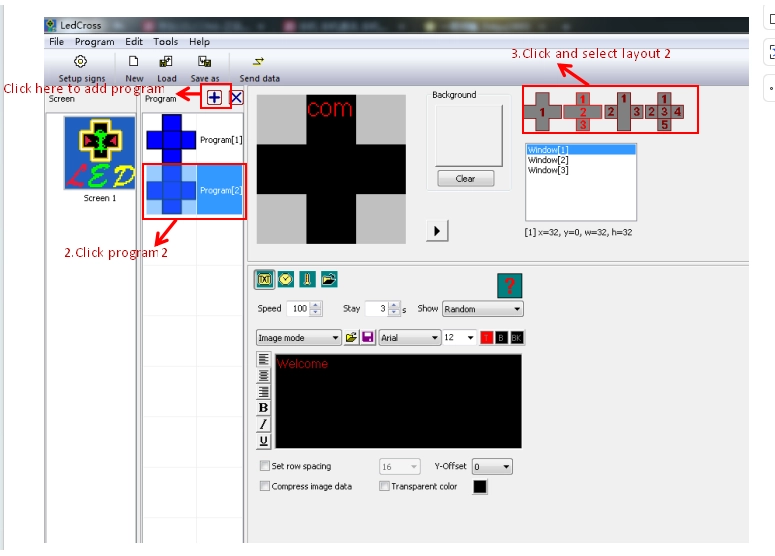Viewport: 775px width, 556px height.
Task: Open text file with folder icon beside Image mode
Action: pos(351,338)
